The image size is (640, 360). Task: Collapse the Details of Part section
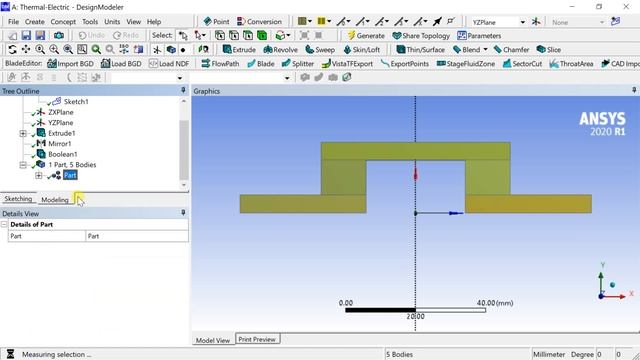tap(4, 224)
